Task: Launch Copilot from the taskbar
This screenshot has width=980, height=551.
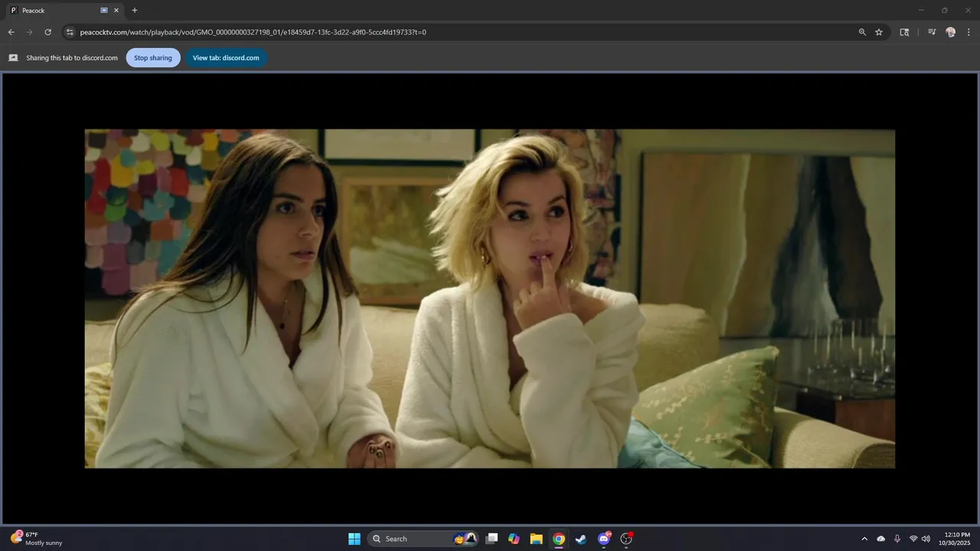Action: tap(514, 539)
